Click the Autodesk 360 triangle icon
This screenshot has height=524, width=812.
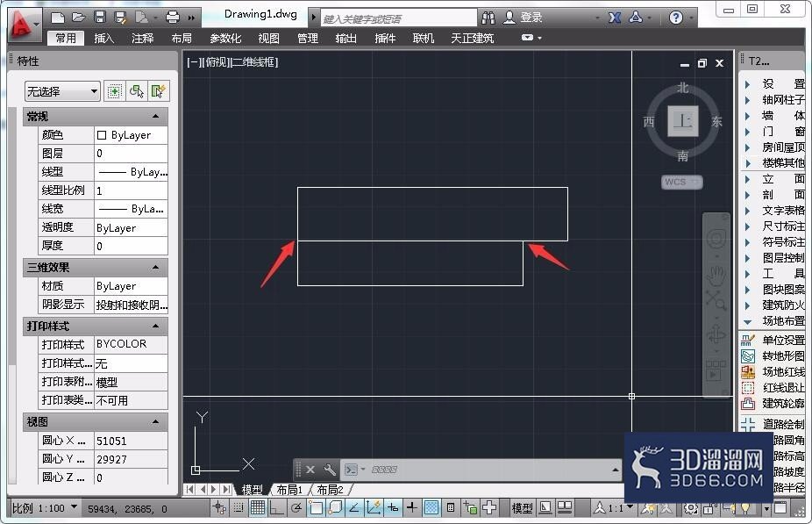click(636, 18)
